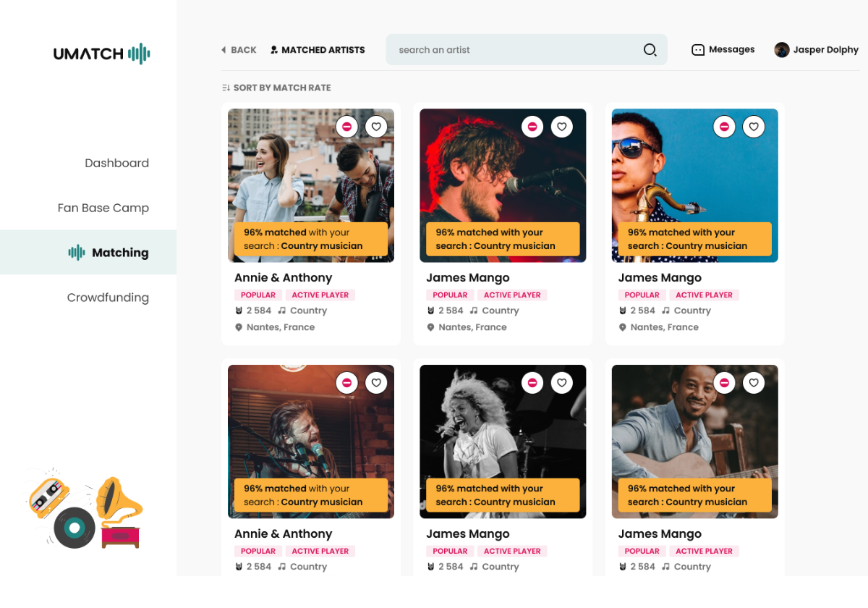The image size is (868, 608).
Task: Open Messages from the chat icon
Action: [698, 50]
